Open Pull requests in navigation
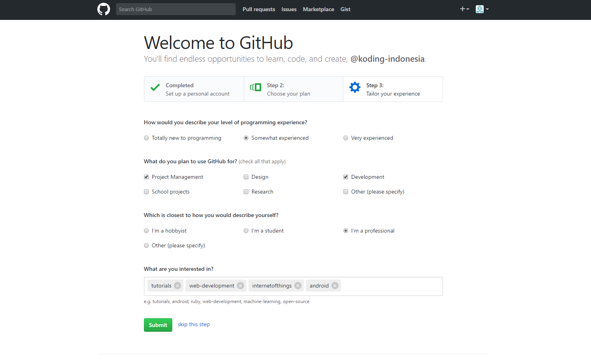Screen dimensions: 591x364 click(259, 9)
